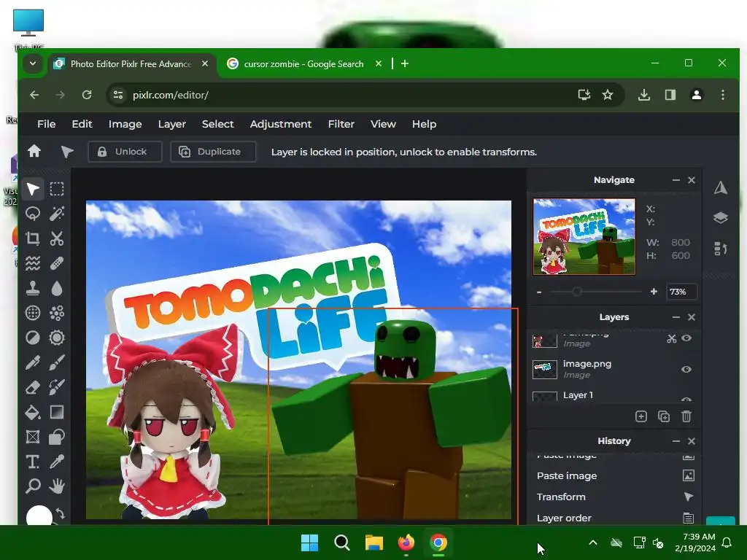Image resolution: width=747 pixels, height=560 pixels.
Task: Select the Eraser tool
Action: [32, 387]
